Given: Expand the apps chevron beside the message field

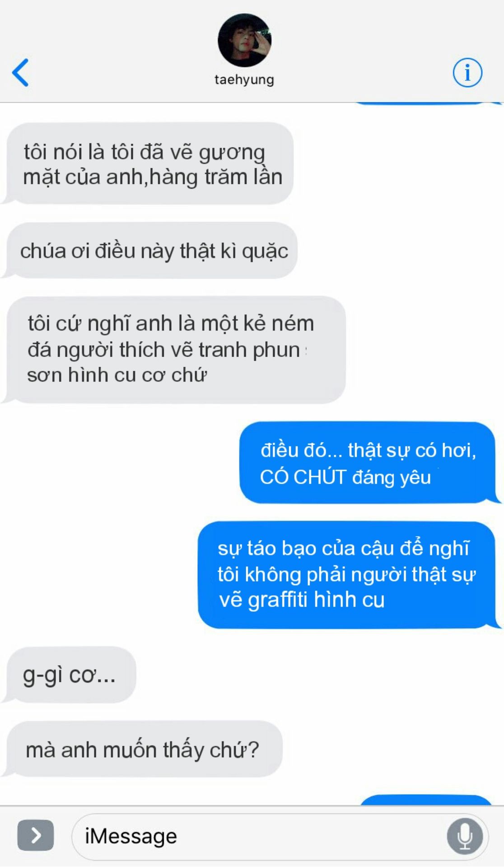Looking at the screenshot, I should (x=36, y=835).
